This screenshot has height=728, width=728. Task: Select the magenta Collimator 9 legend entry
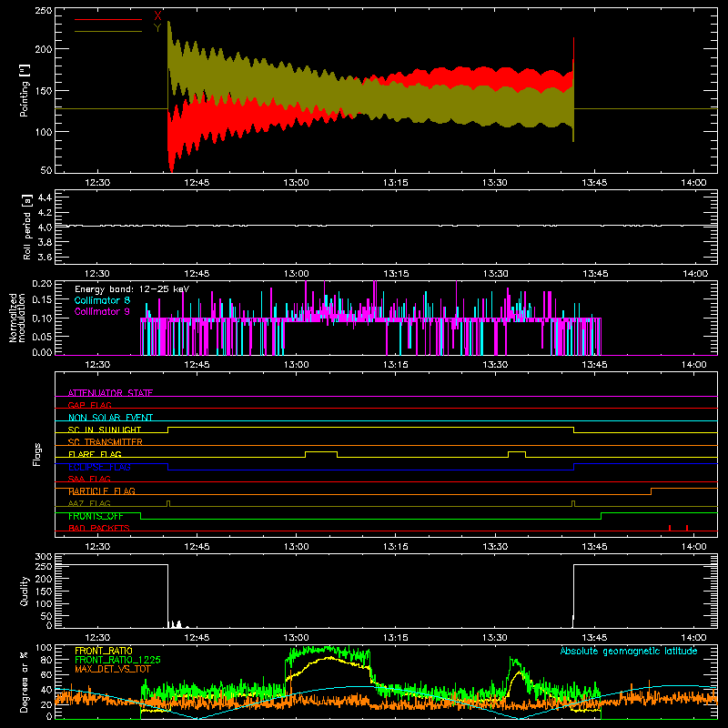pyautogui.click(x=102, y=311)
